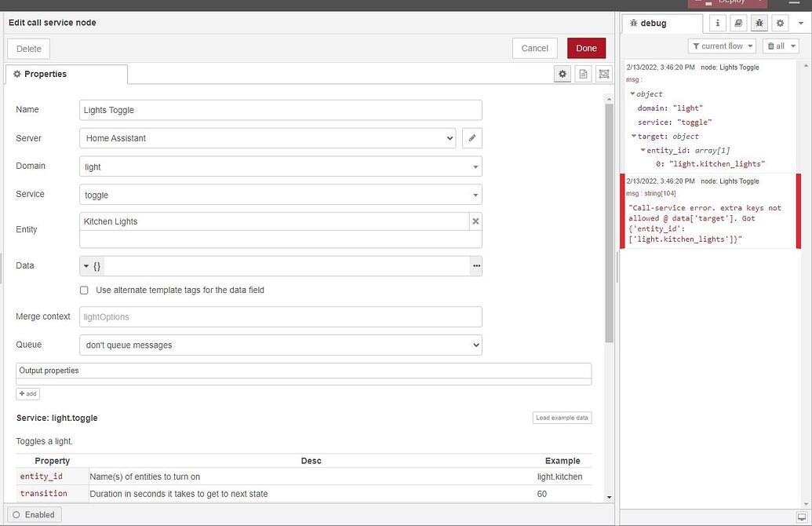Open the node description document icon
This screenshot has width=812, height=526.
(x=582, y=73)
